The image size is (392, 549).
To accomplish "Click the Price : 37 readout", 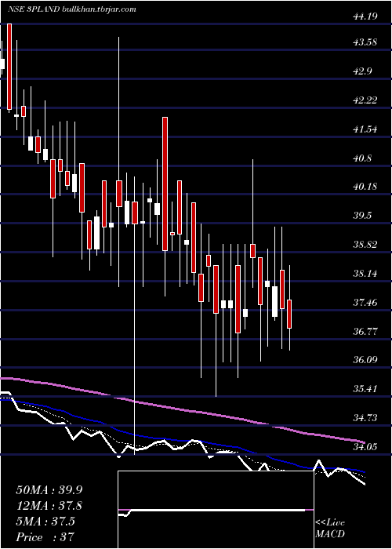I will coord(45,537).
